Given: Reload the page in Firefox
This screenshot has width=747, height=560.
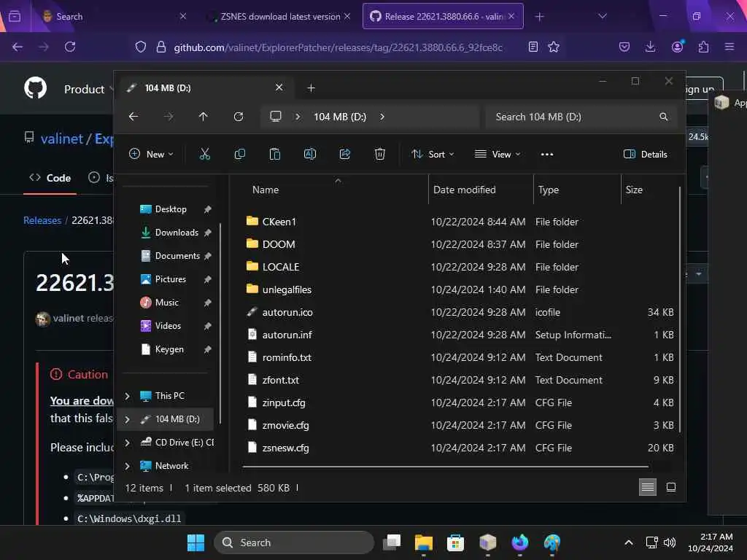Looking at the screenshot, I should tap(70, 47).
